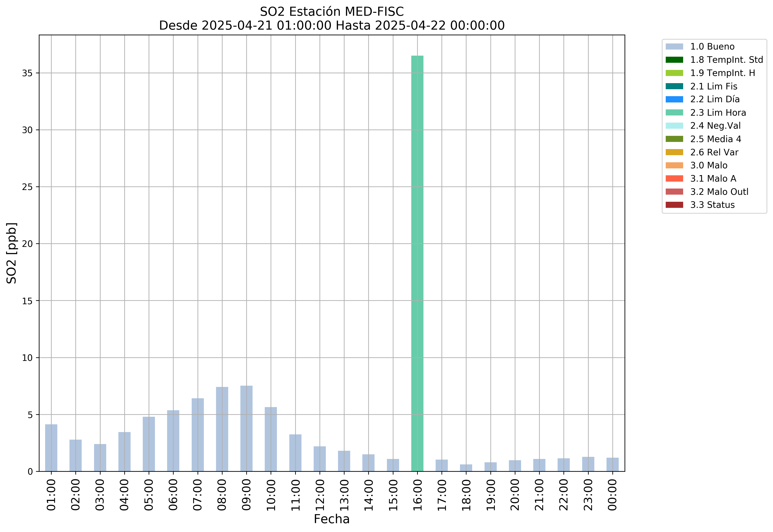Click the 3.2 Malo Outl legend swatch

click(674, 192)
